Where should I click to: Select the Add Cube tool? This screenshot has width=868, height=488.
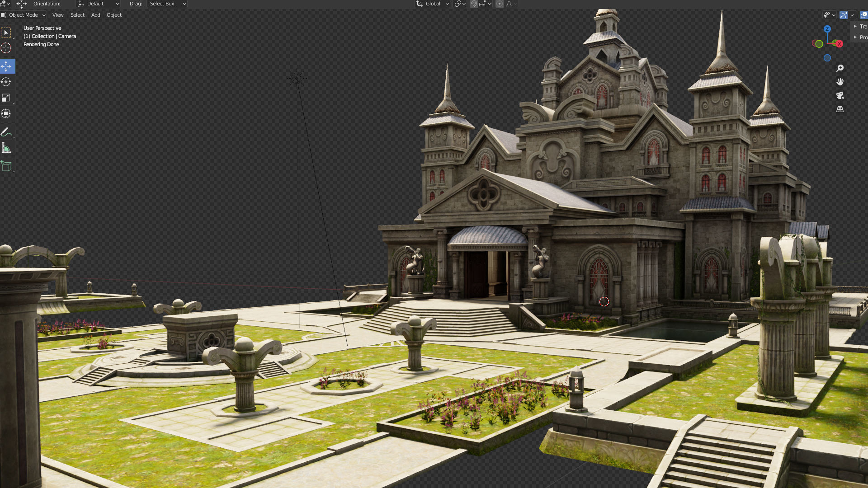click(6, 166)
